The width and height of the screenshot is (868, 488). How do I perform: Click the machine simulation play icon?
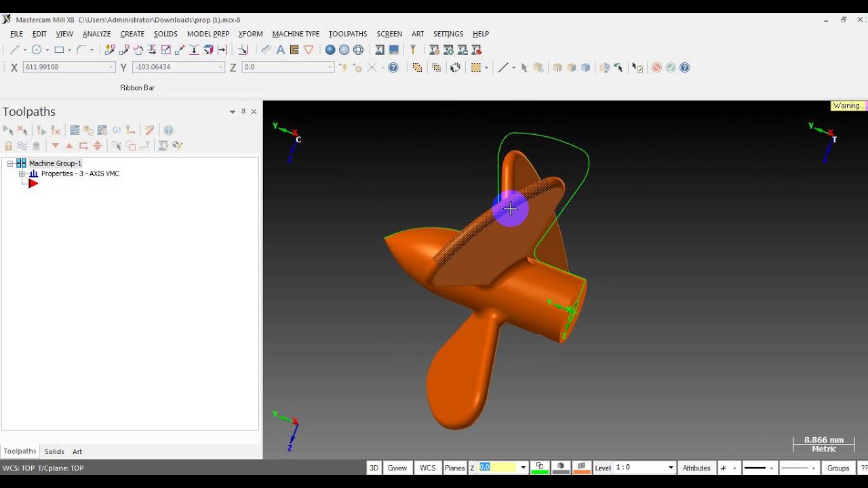448,49
